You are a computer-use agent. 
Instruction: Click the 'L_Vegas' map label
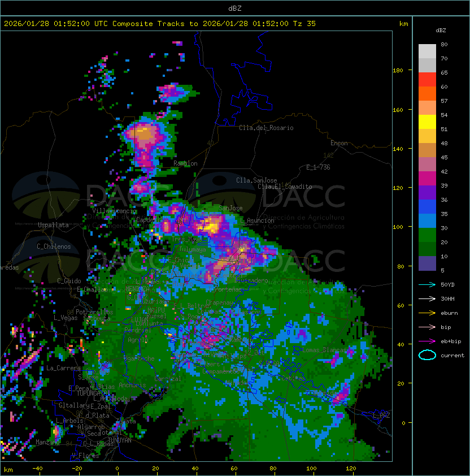pyautogui.click(x=66, y=318)
